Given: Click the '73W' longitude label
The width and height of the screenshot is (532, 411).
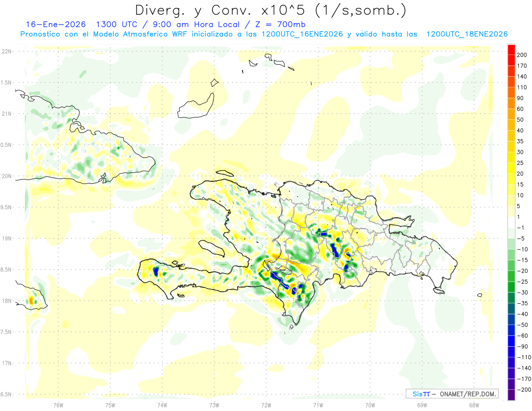Looking at the screenshot, I should coord(214,405).
